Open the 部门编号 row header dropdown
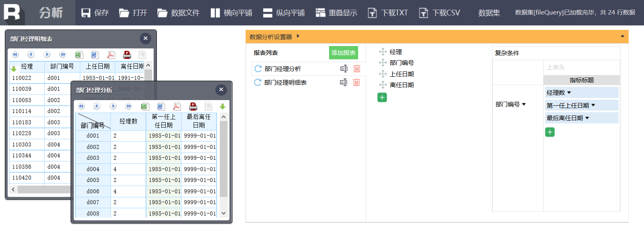Viewport: 644px width, 230px height. 524,105
